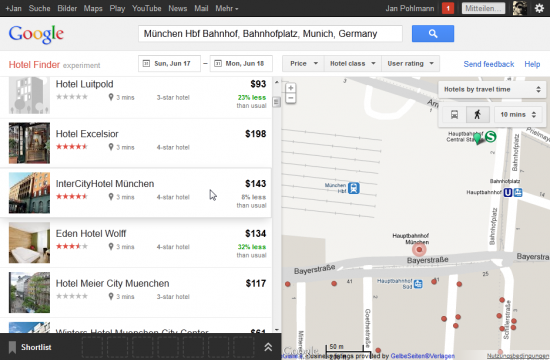Click Hotel Excelsior star rating

click(72, 147)
